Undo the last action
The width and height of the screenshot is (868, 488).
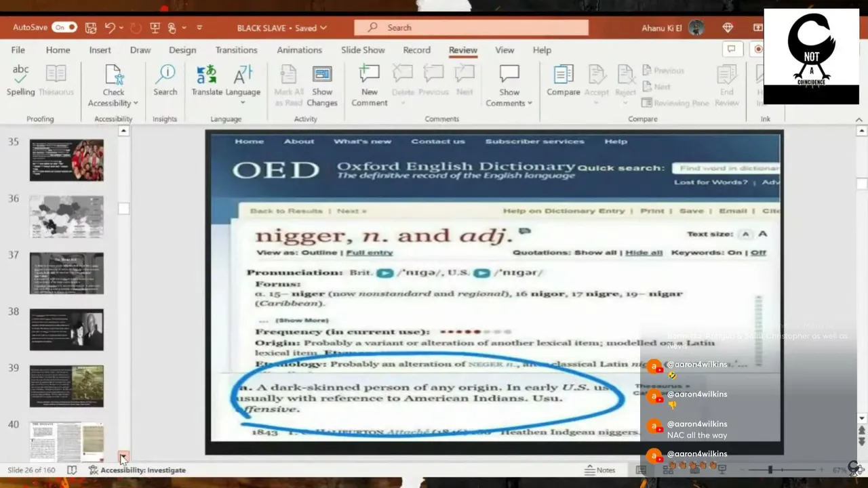pyautogui.click(x=110, y=28)
